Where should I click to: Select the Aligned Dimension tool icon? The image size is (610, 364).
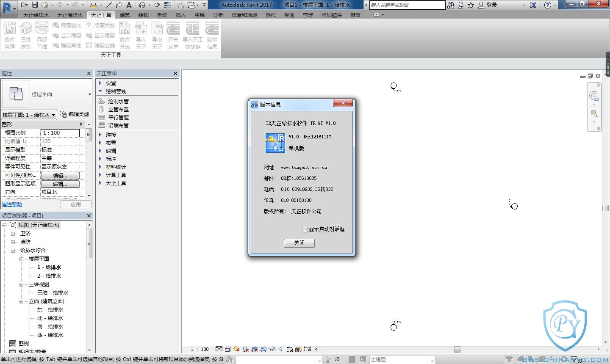[109, 5]
